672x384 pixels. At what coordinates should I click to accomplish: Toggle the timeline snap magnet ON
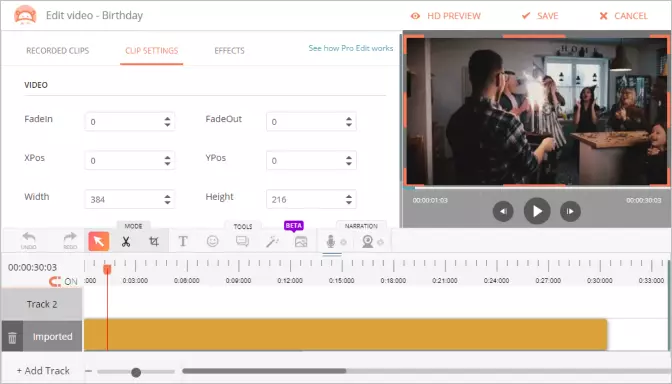point(63,281)
